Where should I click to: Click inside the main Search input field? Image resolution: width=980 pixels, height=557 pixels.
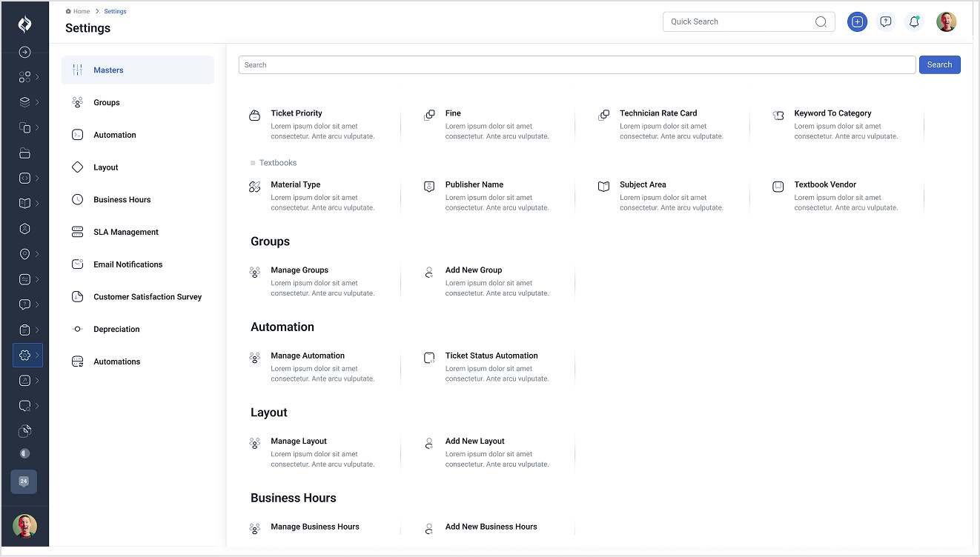point(519,64)
